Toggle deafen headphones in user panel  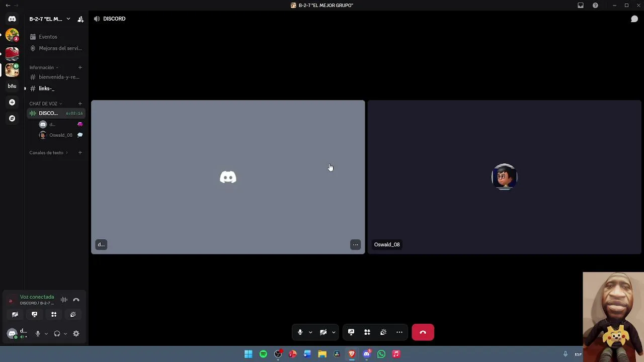57,333
